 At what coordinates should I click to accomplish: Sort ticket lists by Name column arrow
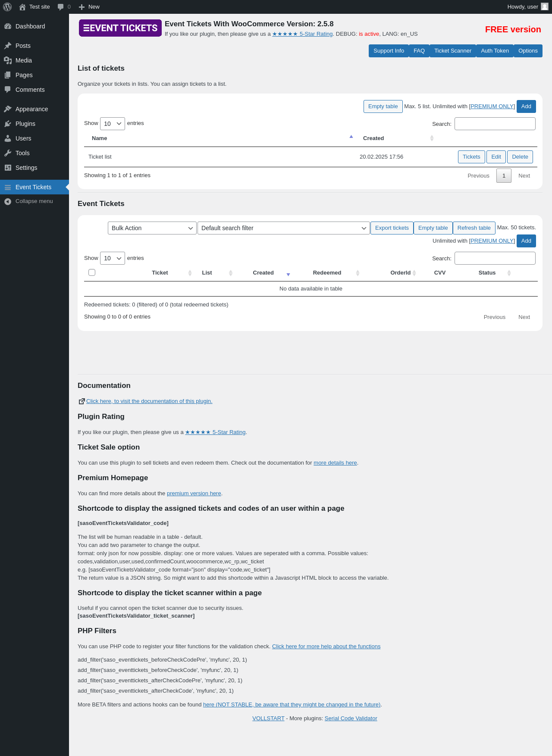[351, 137]
